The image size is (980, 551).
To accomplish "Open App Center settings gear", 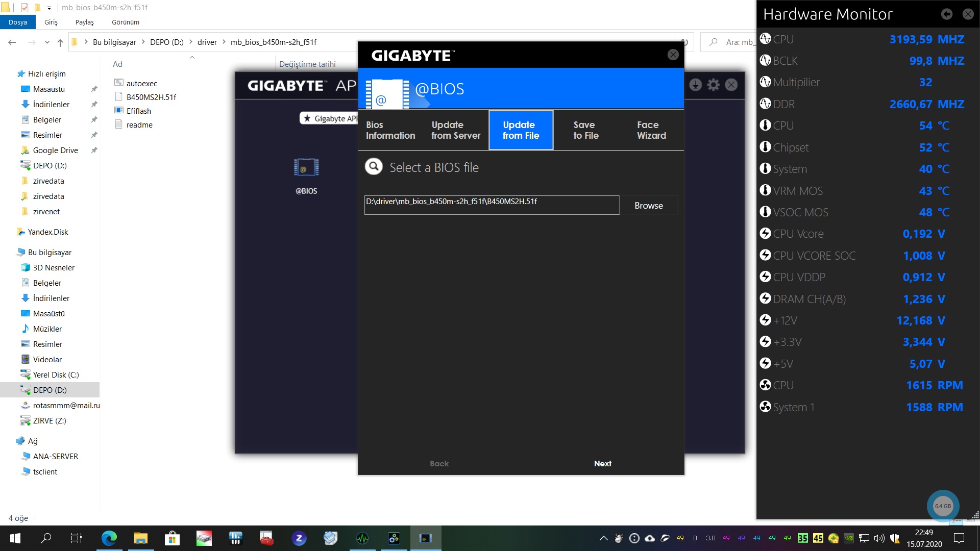I will [x=713, y=85].
